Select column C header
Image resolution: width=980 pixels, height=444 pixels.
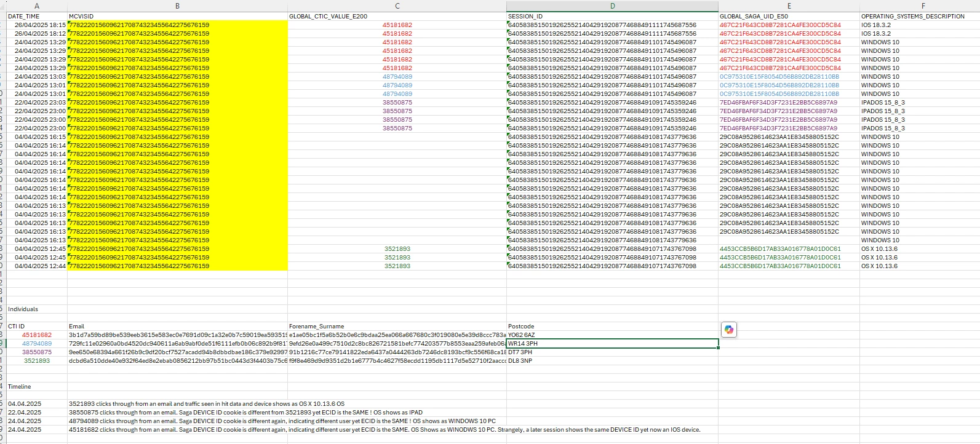coord(397,6)
